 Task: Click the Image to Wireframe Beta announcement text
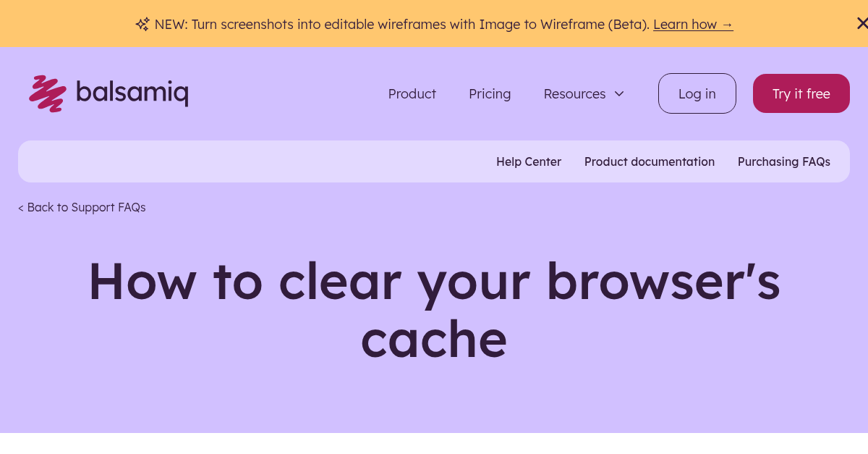[401, 24]
